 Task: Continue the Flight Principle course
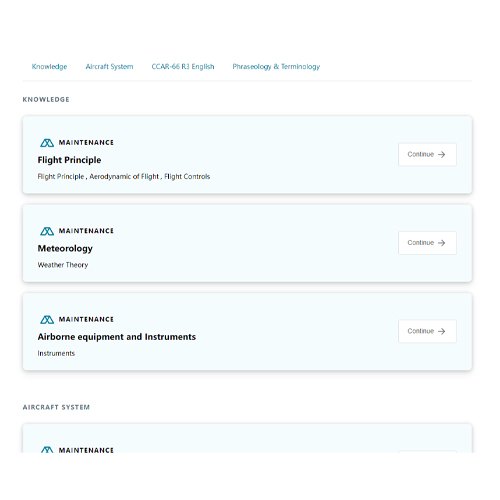(x=427, y=154)
